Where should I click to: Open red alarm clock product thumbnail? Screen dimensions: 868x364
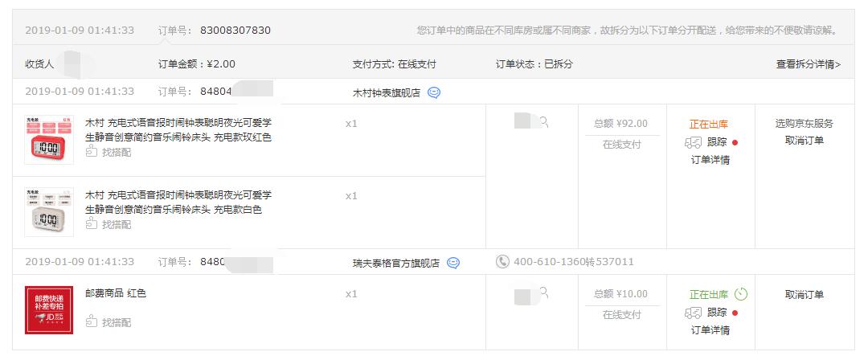coord(49,140)
